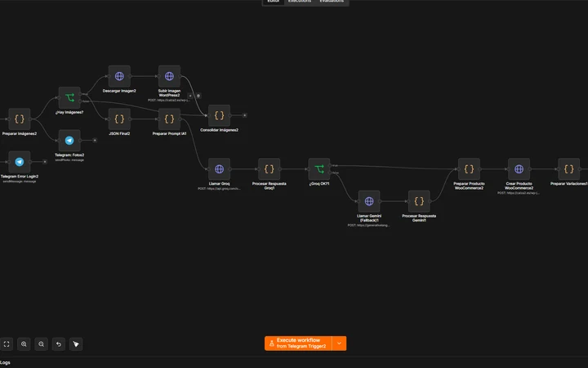Open the Preparar Prompt IA1 code node
This screenshot has height=368, width=588.
[169, 119]
